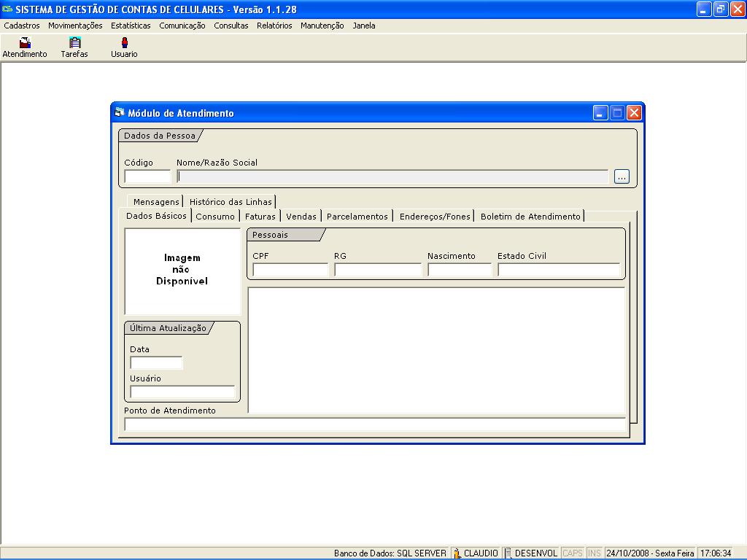Click the Módulo de Atendimento window icon
747x560 pixels.
coord(120,113)
